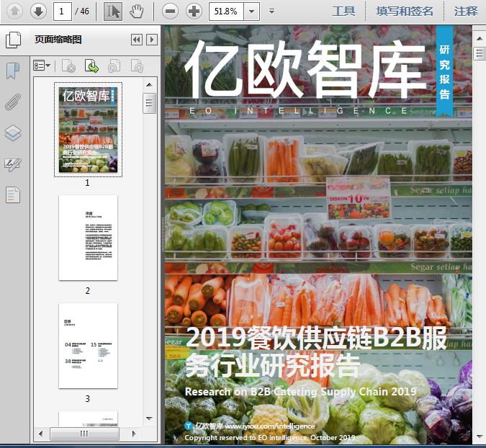The height and width of the screenshot is (448, 486).
Task: Click the page 2 label under thumbnail
Action: click(88, 290)
